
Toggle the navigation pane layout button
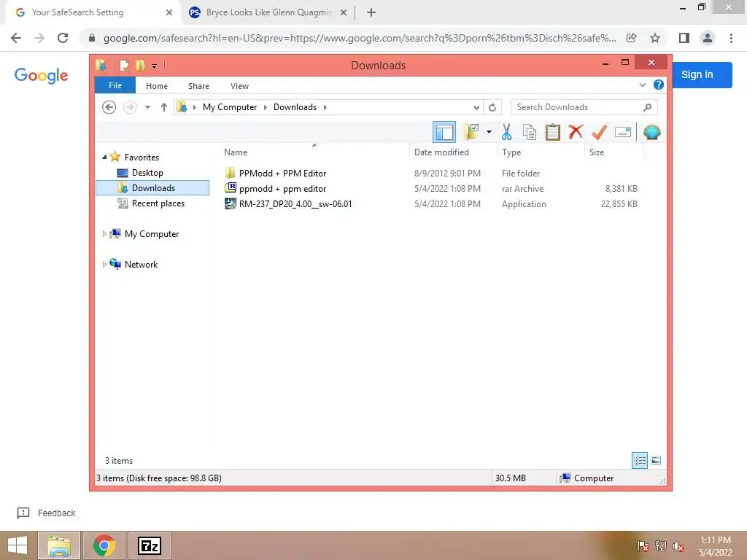pyautogui.click(x=444, y=132)
